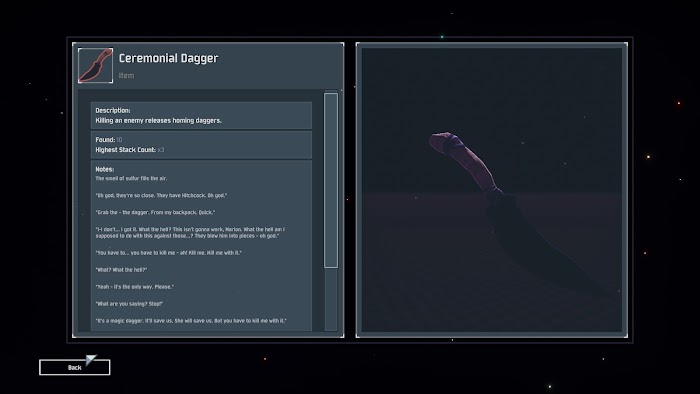Viewport: 700px width, 394px height.
Task: Click the "you have to kill me" note line
Action: [168, 253]
